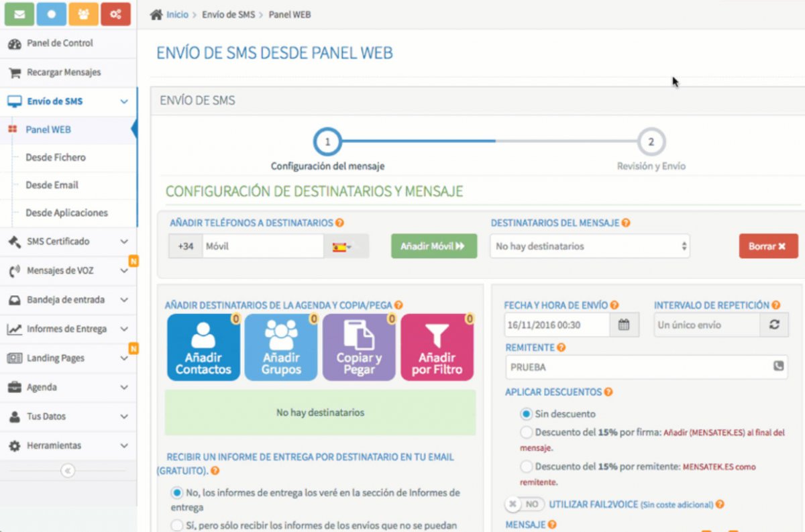The image size is (805, 532).
Task: Click the Añadir Móvil button
Action: [433, 246]
